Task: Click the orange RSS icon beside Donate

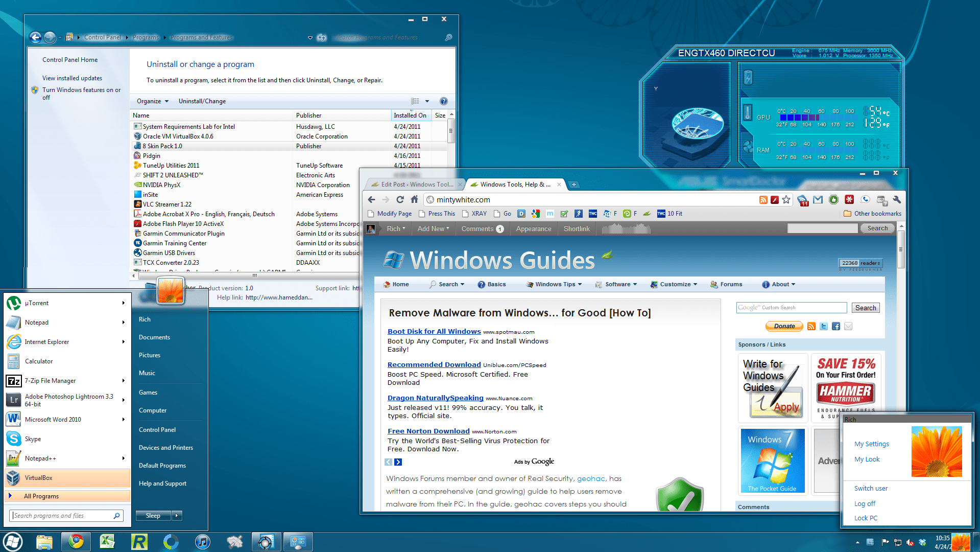Action: [x=811, y=326]
